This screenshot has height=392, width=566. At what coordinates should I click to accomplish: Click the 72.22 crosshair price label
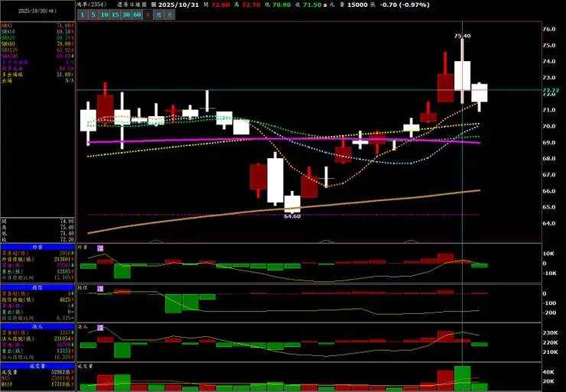click(x=551, y=90)
